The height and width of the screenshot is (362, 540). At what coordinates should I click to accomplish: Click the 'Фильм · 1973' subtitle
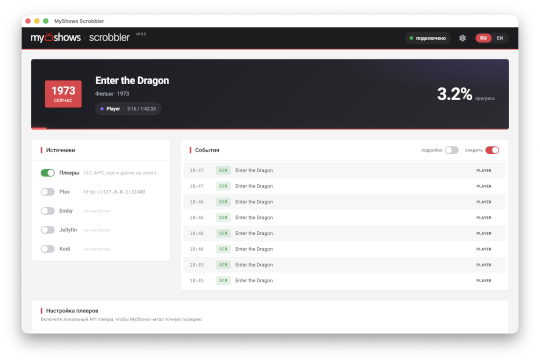[x=112, y=94]
